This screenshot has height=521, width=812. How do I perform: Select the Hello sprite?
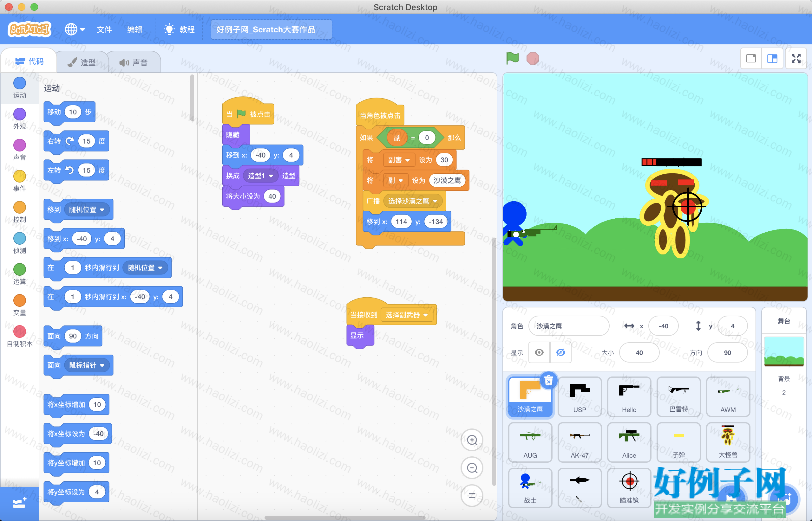(629, 396)
